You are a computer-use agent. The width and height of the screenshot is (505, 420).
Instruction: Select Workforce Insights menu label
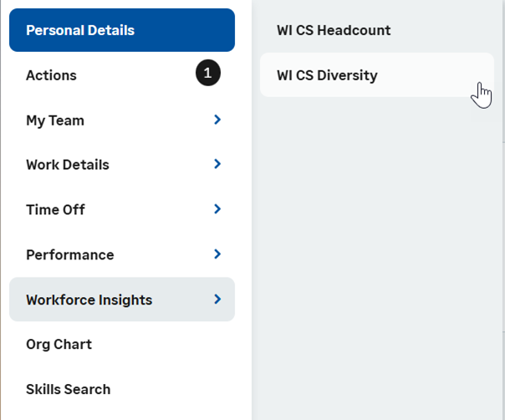[x=89, y=300]
